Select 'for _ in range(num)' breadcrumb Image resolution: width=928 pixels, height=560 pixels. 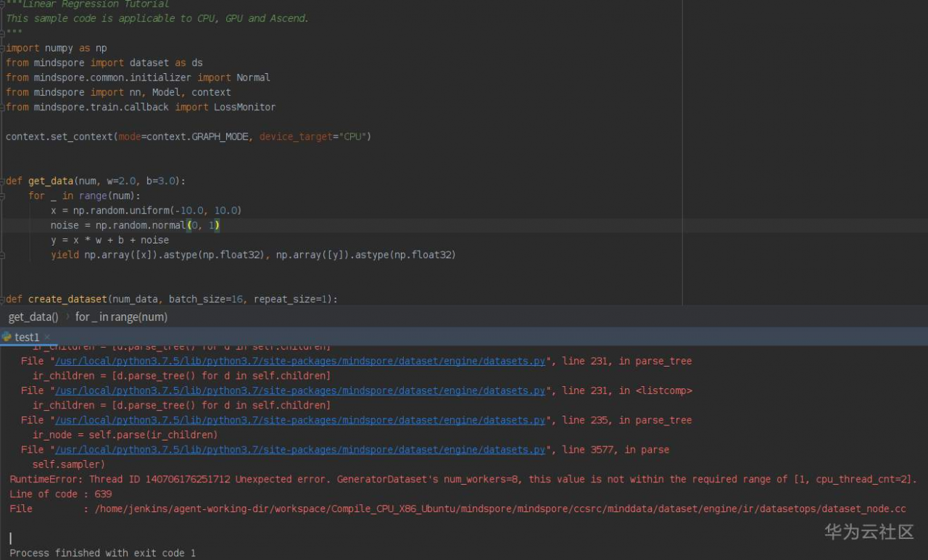(121, 317)
